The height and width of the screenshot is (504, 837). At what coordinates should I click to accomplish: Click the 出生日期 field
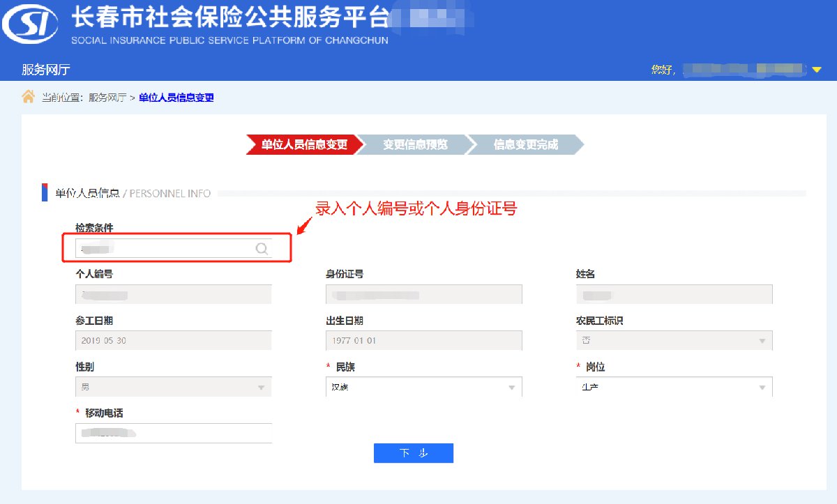[x=423, y=341]
